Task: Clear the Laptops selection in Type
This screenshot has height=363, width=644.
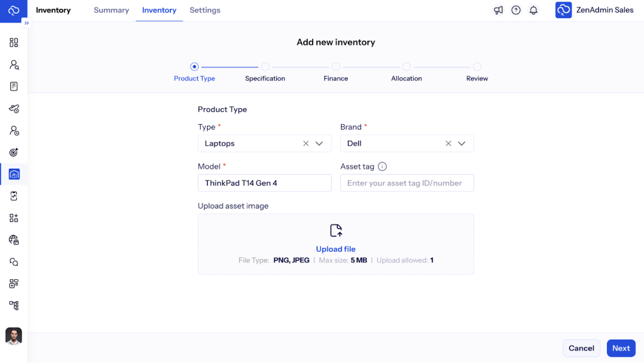Action: pos(306,143)
